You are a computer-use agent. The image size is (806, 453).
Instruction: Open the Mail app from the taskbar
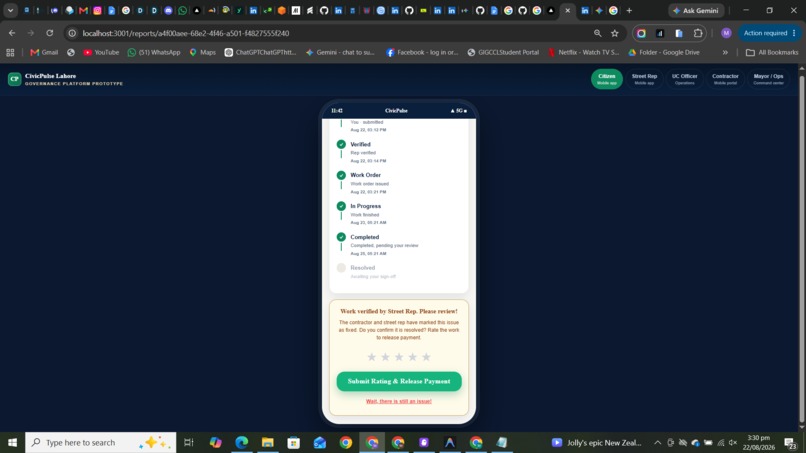point(320,442)
